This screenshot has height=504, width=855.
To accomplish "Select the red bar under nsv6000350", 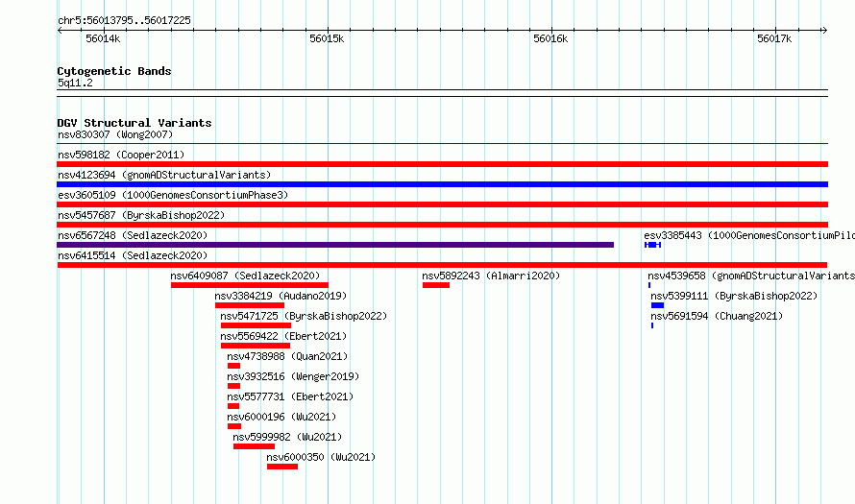I will point(282,467).
